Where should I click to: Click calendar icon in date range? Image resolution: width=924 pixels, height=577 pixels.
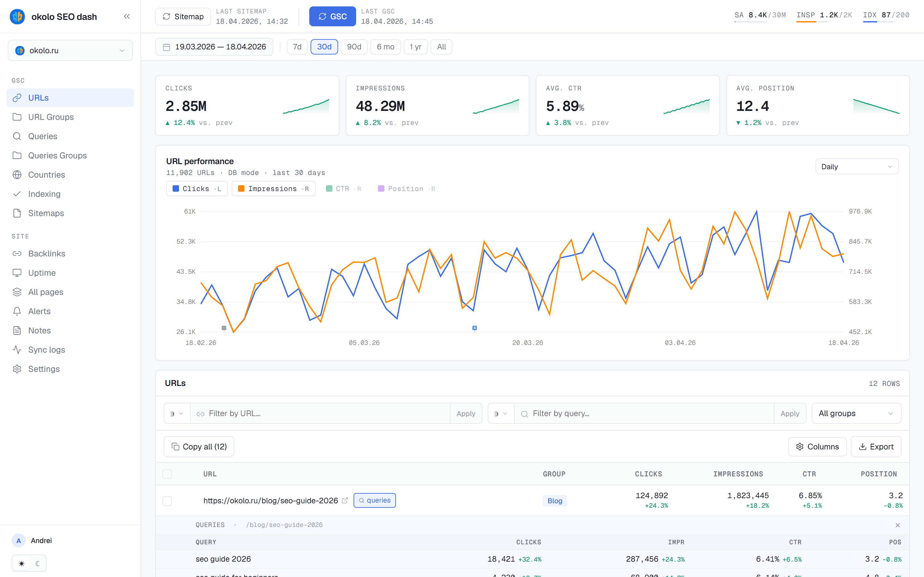pos(167,47)
